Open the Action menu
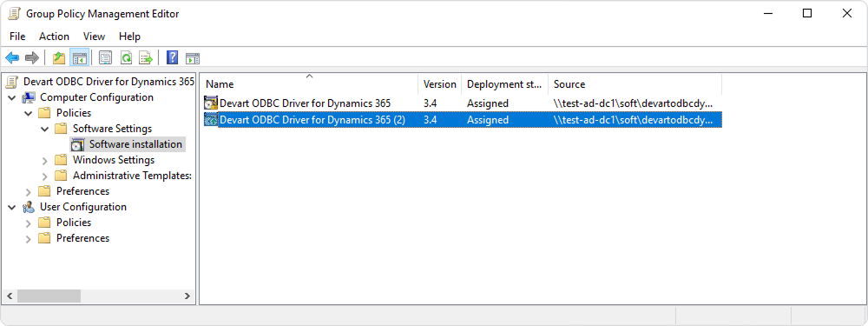This screenshot has width=868, height=326. (54, 37)
